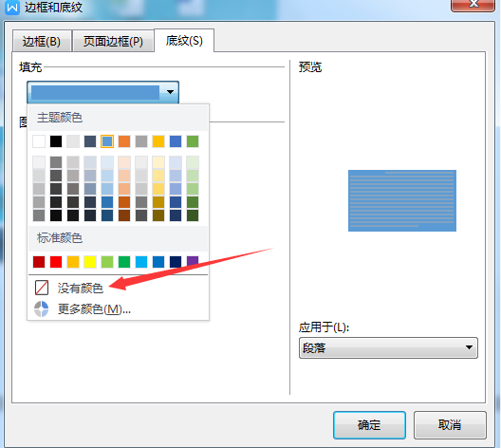Viewport: 501px width, 448px height.
Task: Pick the white theme color swatch
Action: pyautogui.click(x=39, y=141)
